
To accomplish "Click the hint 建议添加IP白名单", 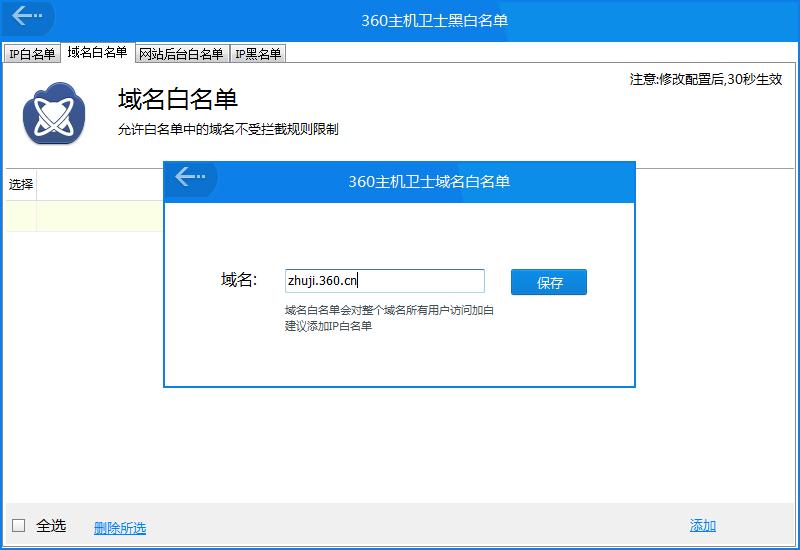I will [x=328, y=326].
